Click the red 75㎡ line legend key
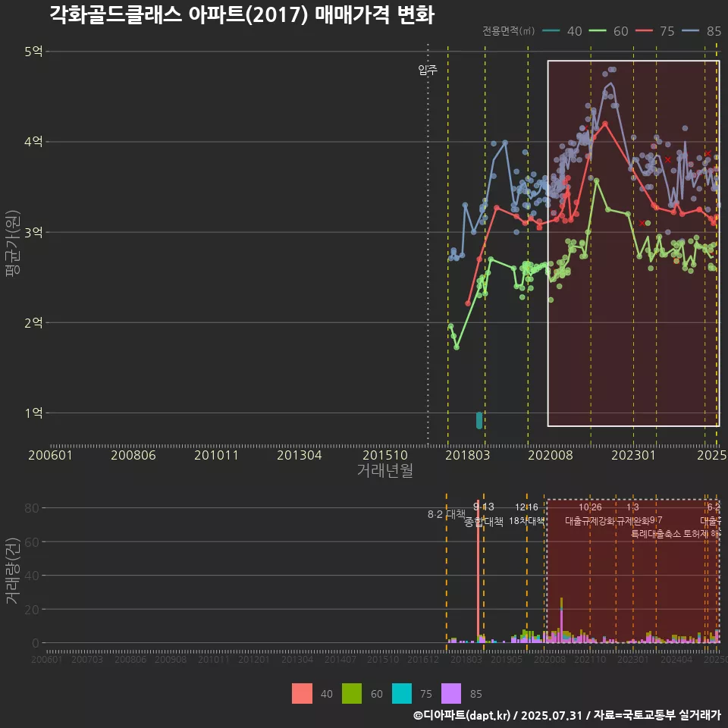 [644, 31]
